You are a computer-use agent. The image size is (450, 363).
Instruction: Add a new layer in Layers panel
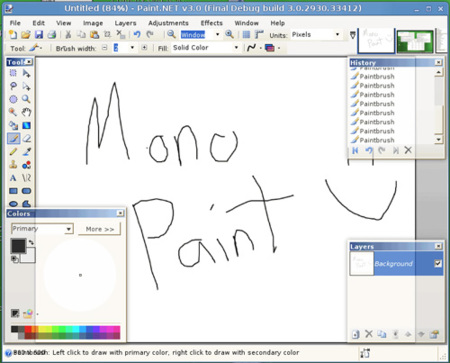pos(355,334)
